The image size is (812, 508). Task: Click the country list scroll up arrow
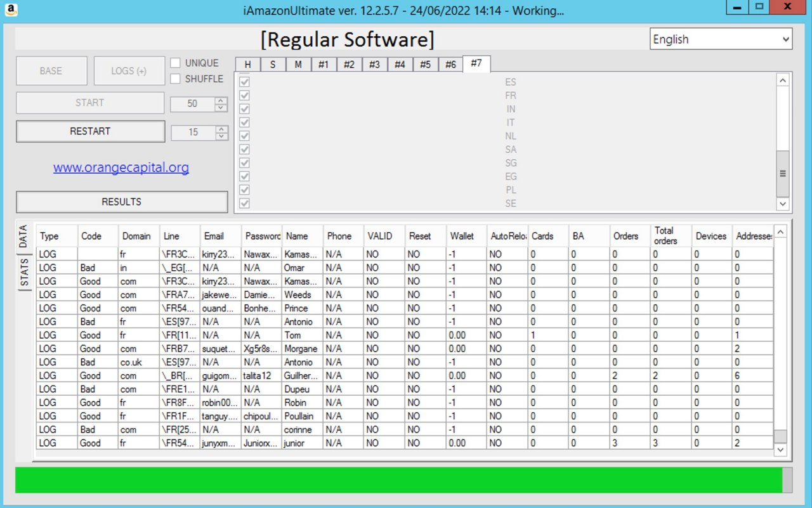tap(783, 81)
